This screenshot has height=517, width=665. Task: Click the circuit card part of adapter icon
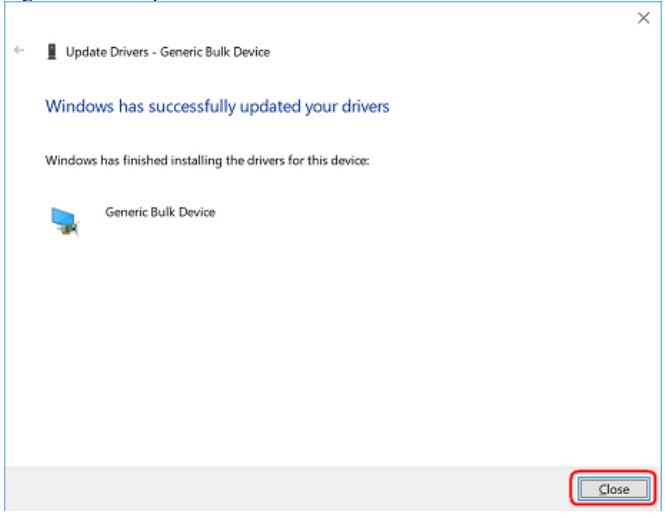(70, 229)
